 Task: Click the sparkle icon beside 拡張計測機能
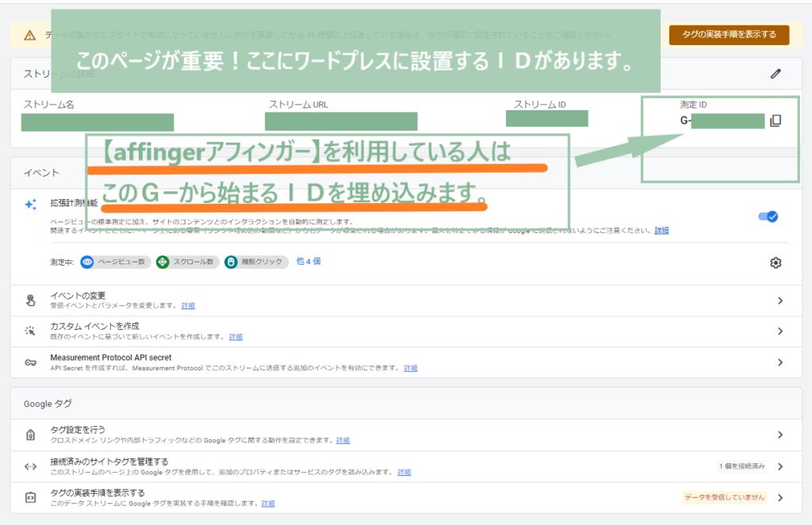click(x=31, y=204)
